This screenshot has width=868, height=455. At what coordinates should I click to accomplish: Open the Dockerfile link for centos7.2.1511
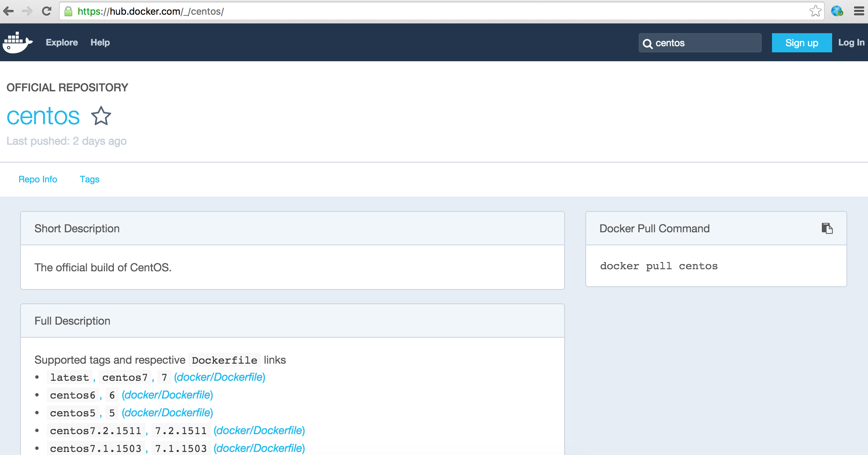259,430
